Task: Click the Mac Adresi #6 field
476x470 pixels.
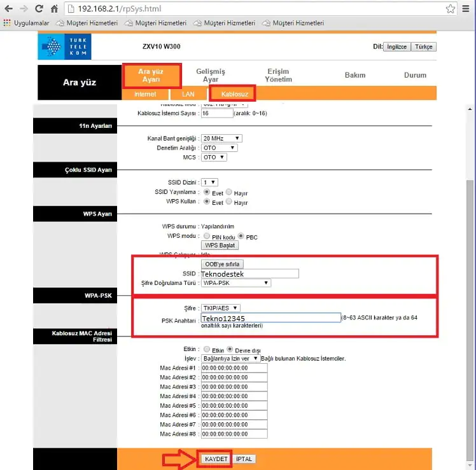Action: 234,415
